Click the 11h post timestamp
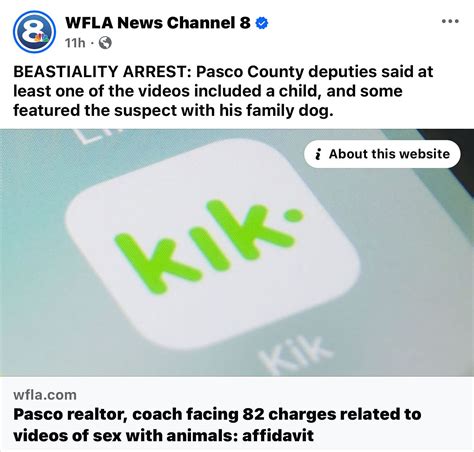 pyautogui.click(x=75, y=43)
